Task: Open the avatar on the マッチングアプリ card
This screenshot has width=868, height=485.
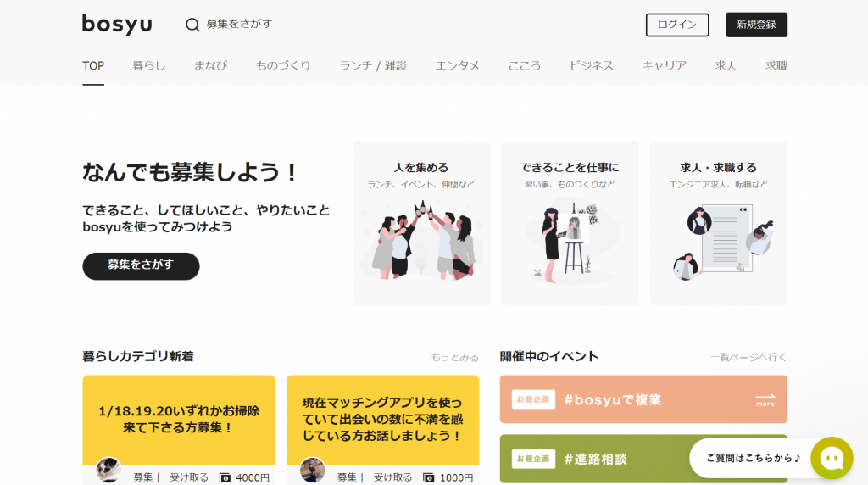Action: (312, 470)
